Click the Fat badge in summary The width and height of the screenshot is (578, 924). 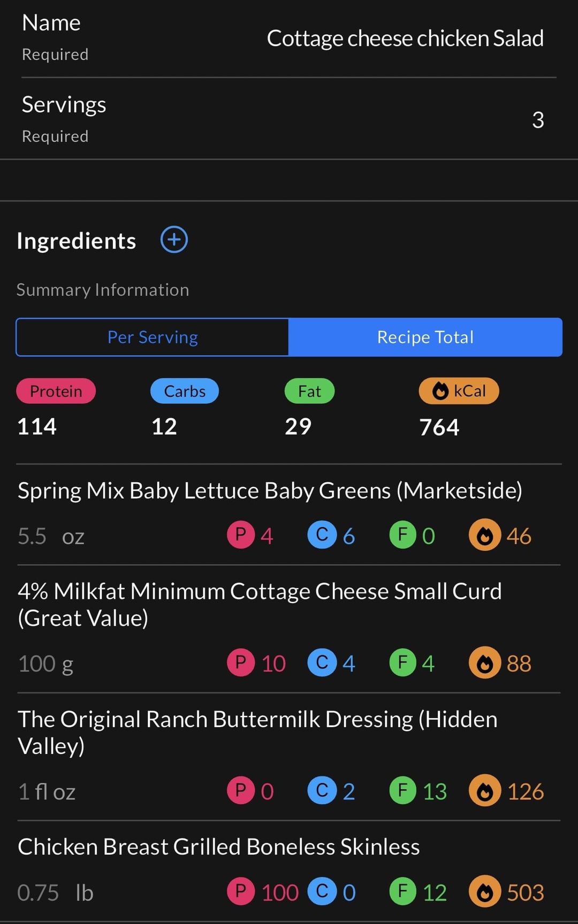[309, 391]
